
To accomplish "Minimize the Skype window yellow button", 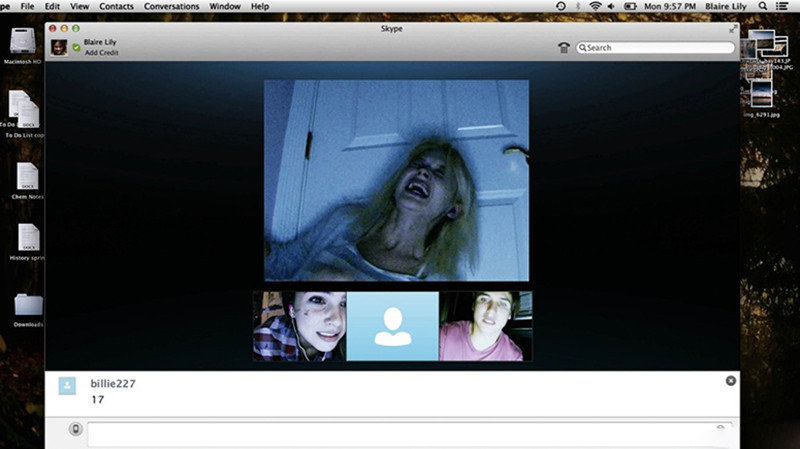I will point(64,29).
